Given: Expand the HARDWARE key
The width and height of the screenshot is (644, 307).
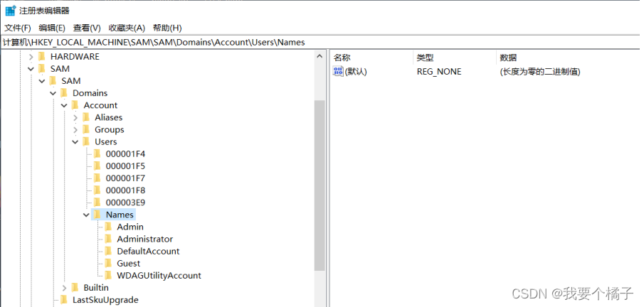Looking at the screenshot, I should tap(31, 57).
